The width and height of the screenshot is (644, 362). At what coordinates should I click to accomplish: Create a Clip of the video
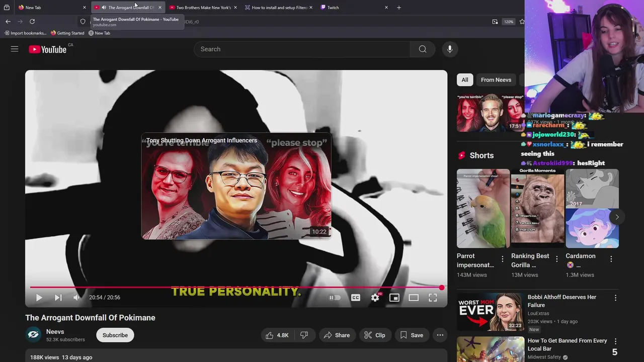pos(374,335)
